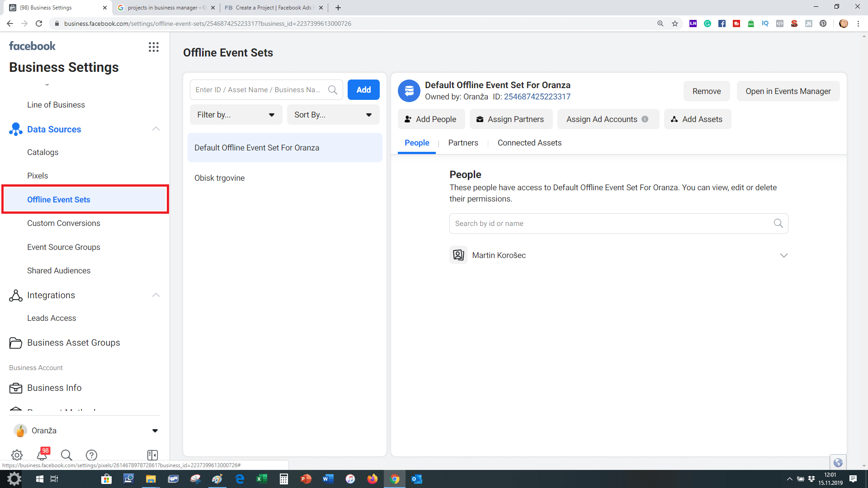Click the settings gear in sidebar footer
This screenshot has height=488, width=868.
click(x=17, y=455)
